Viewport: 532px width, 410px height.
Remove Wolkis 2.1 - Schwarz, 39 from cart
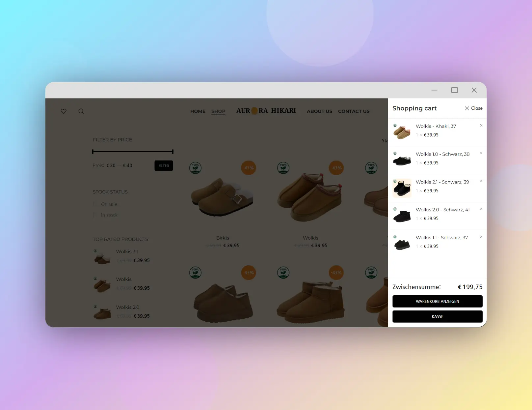[481, 181]
